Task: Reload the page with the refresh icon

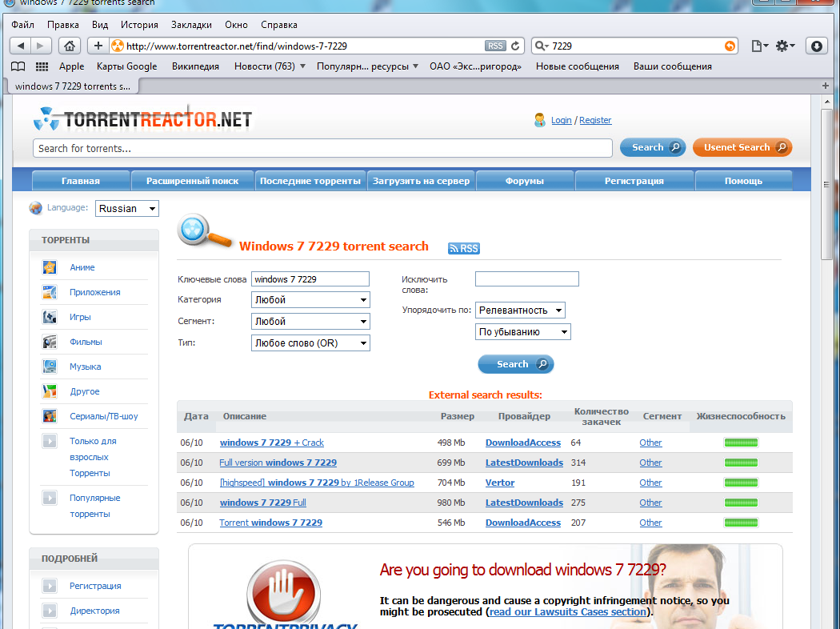Action: [x=515, y=46]
